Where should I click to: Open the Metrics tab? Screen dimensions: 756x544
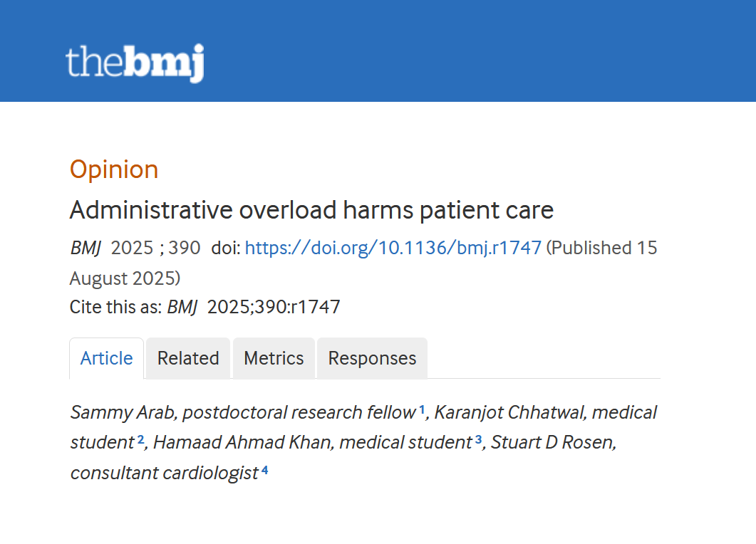click(x=273, y=358)
